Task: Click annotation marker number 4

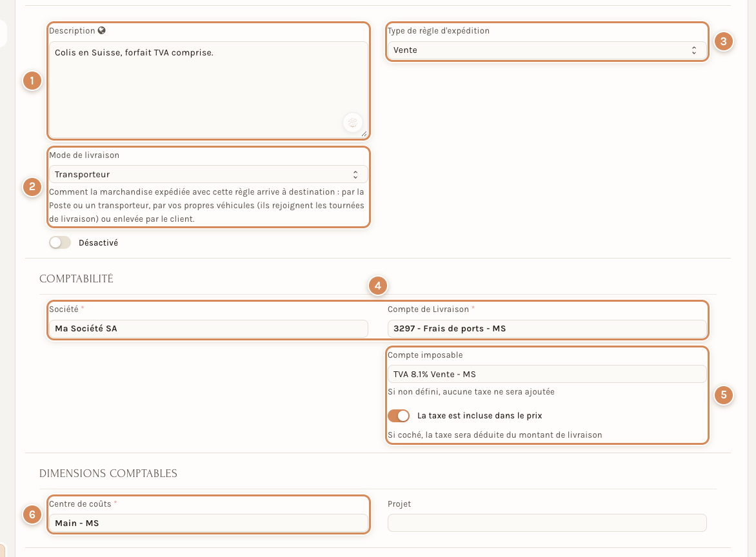Action: tap(377, 286)
